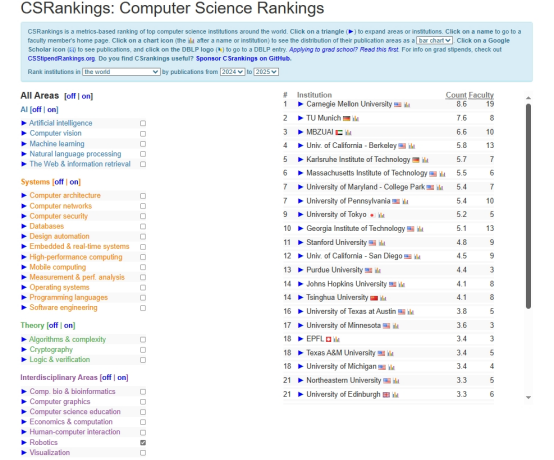Turn all AI areas on
The width and height of the screenshot is (554, 460).
click(x=52, y=110)
